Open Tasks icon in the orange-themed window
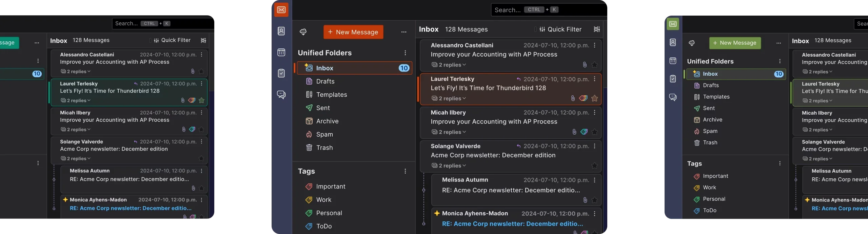Viewport: 868px width, 234px height. 281,73
